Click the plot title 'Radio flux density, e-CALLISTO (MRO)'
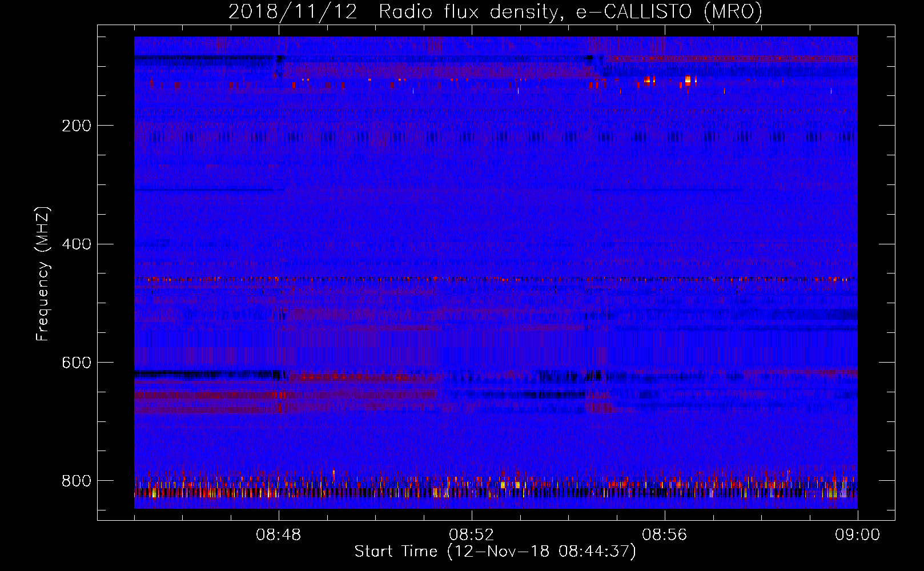Viewport: 924px width, 571px height. (571, 11)
